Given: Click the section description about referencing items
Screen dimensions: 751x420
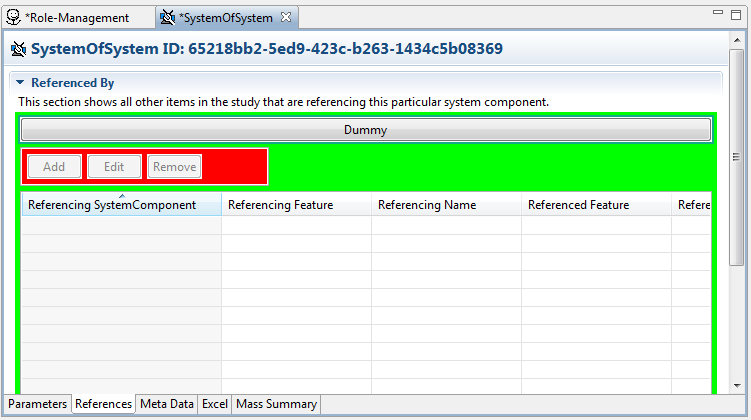Looking at the screenshot, I should point(284,102).
